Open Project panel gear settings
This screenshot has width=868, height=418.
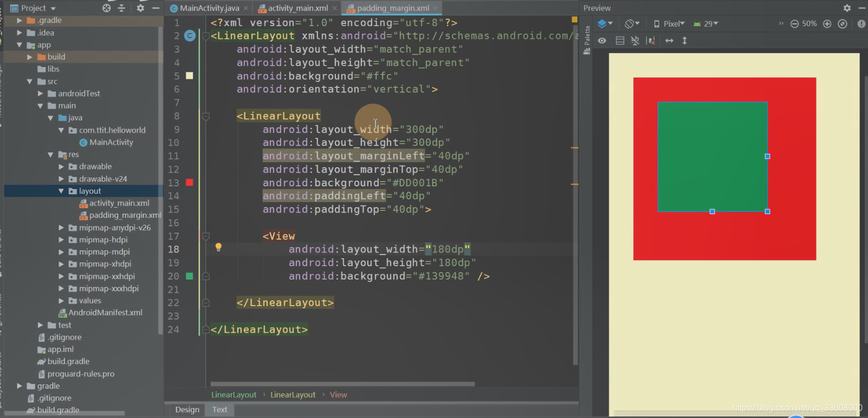tap(141, 8)
